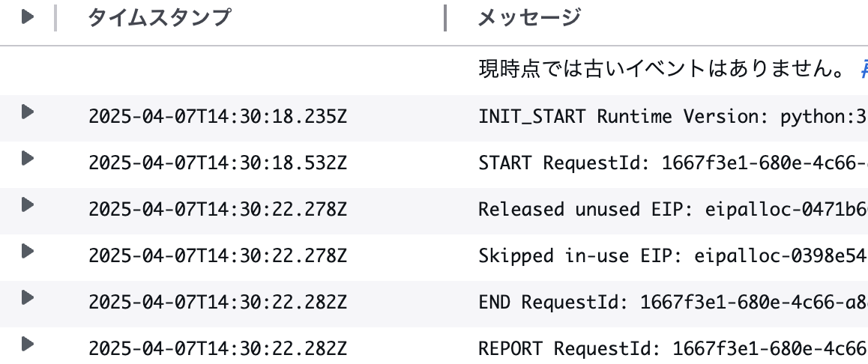This screenshot has height=364, width=868.
Task: Click Skipped in-use EIP message
Action: coord(673,256)
